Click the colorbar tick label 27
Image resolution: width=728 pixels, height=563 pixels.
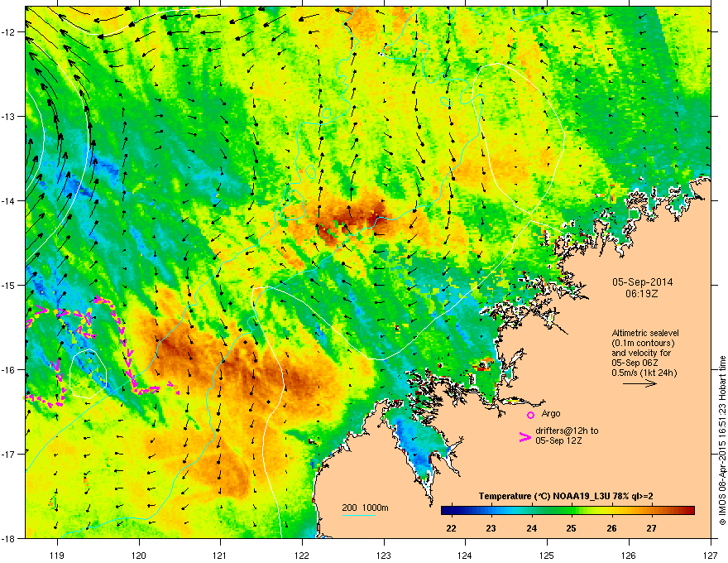tap(651, 528)
